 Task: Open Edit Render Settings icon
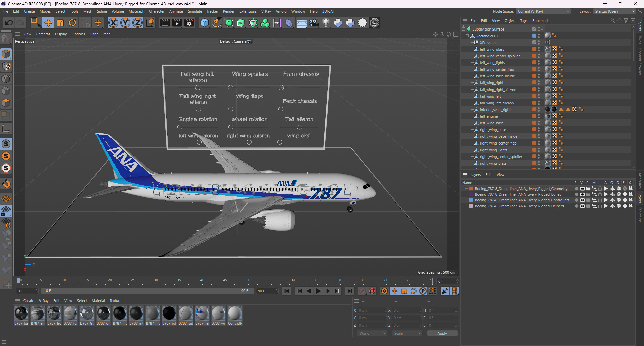pos(190,23)
